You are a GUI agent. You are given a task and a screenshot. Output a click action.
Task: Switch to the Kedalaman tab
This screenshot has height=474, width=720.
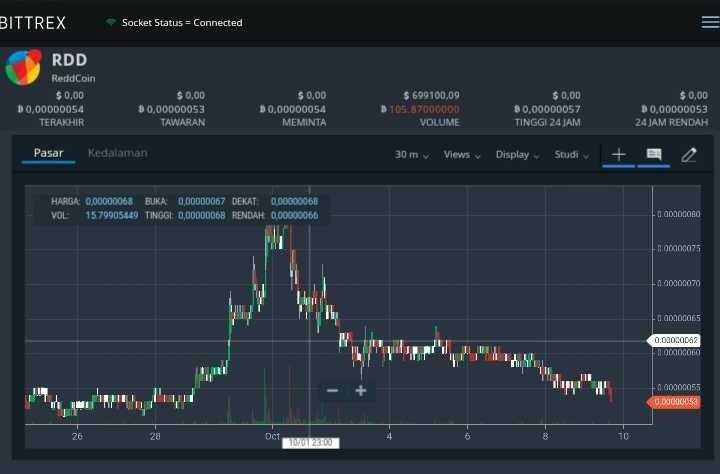point(118,153)
